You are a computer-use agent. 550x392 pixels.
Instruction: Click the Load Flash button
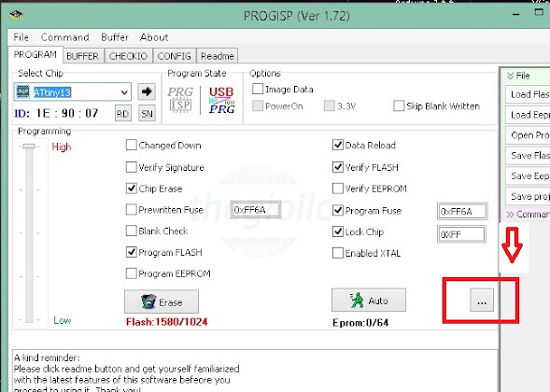(x=528, y=94)
